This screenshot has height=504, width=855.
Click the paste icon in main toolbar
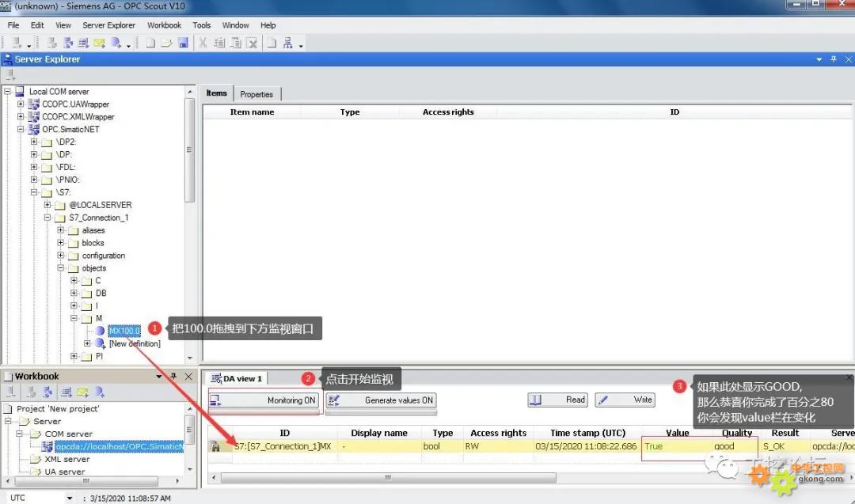(x=236, y=43)
